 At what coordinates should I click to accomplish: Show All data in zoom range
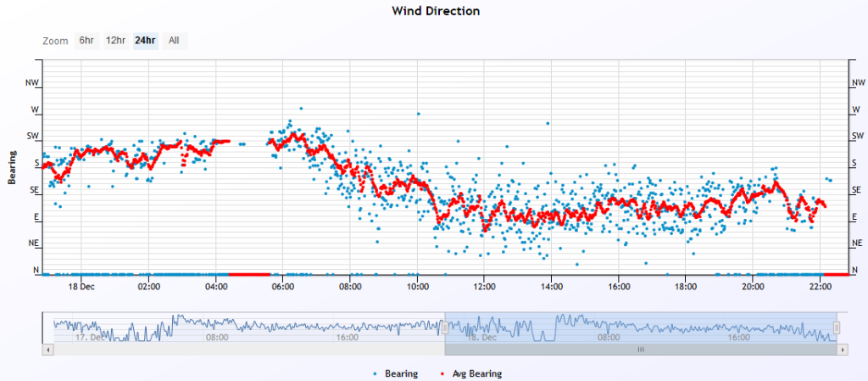coord(175,41)
